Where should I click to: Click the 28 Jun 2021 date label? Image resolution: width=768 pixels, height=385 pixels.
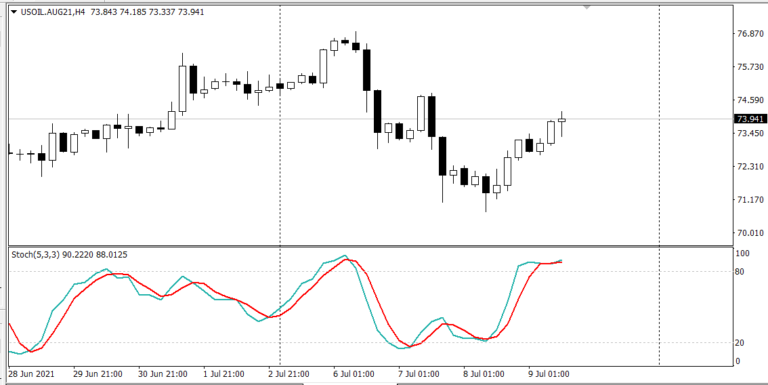tap(32, 374)
